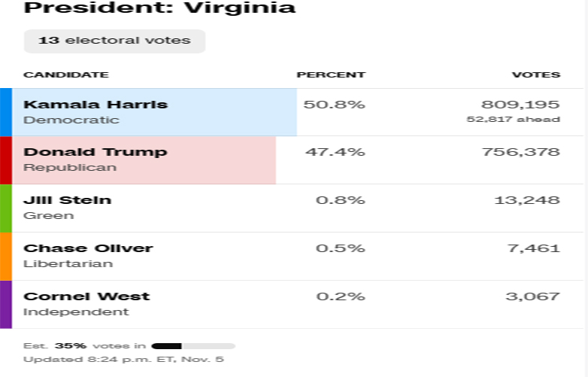Screen dimensions: 588x377
Task: Click the blue Democratic color bar
Action: [x=5, y=112]
